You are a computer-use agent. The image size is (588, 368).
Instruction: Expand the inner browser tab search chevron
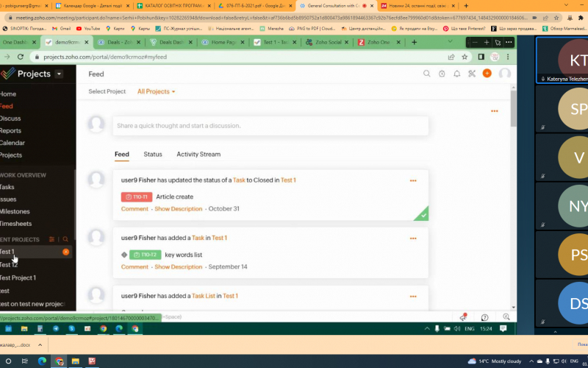click(450, 41)
